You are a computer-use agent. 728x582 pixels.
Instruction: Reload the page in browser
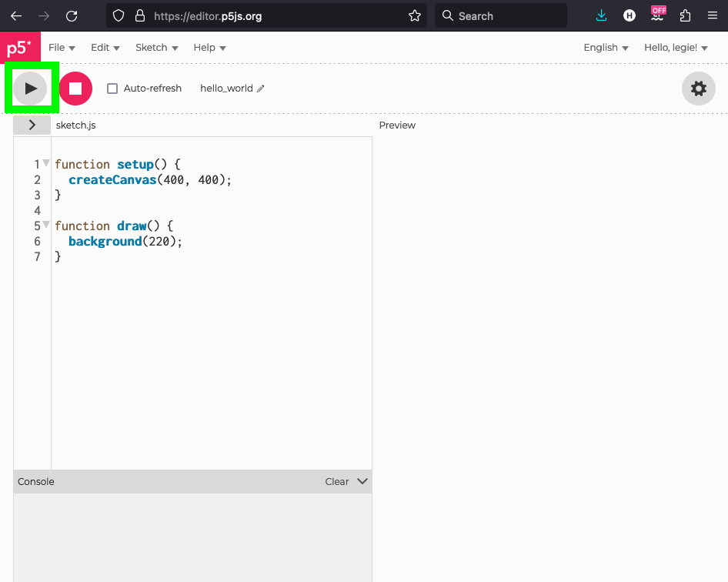tap(72, 15)
